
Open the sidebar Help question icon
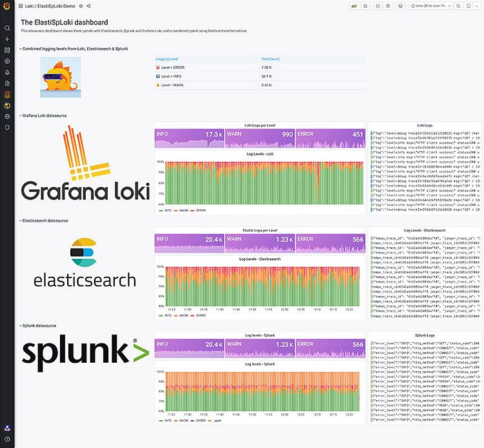(7, 439)
